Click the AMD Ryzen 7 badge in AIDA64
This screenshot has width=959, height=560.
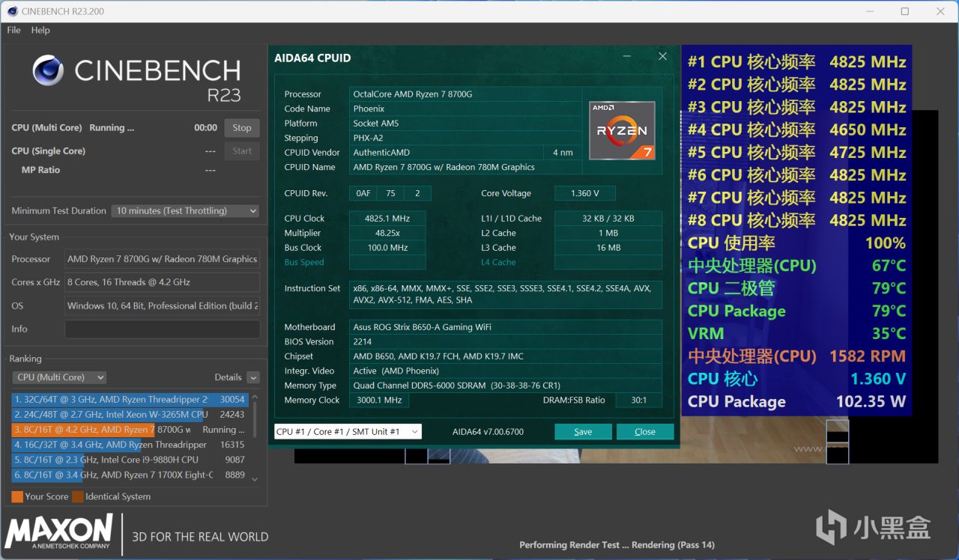click(x=622, y=130)
